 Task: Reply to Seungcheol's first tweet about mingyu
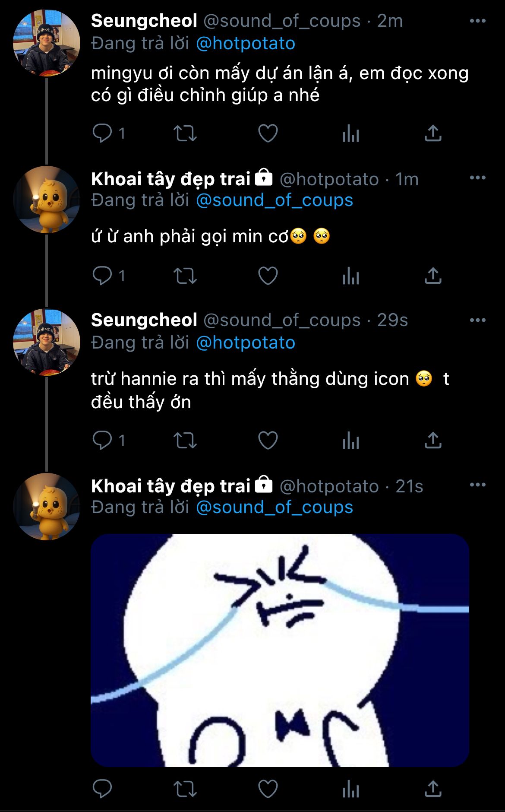[103, 133]
